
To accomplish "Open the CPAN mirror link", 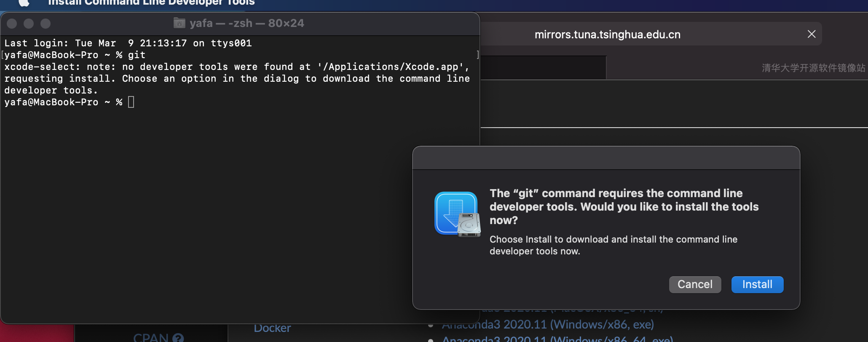I will pos(151,337).
